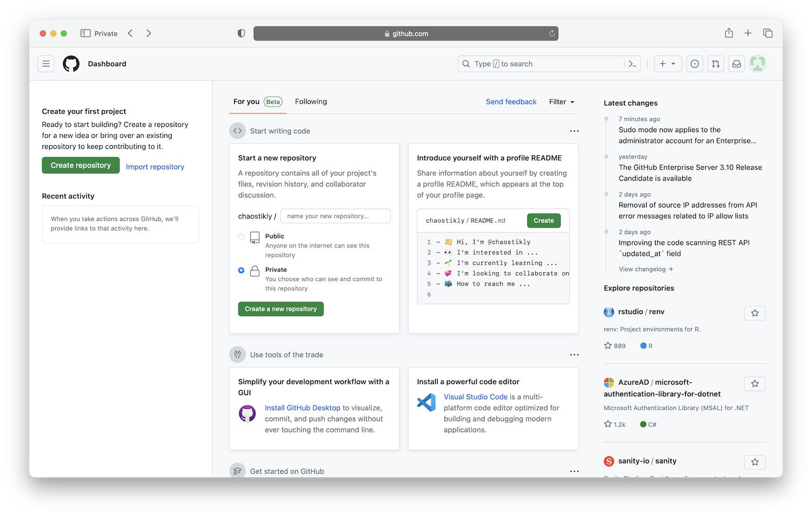Open the Create new plus dropdown
The width and height of the screenshot is (812, 516).
(x=667, y=64)
